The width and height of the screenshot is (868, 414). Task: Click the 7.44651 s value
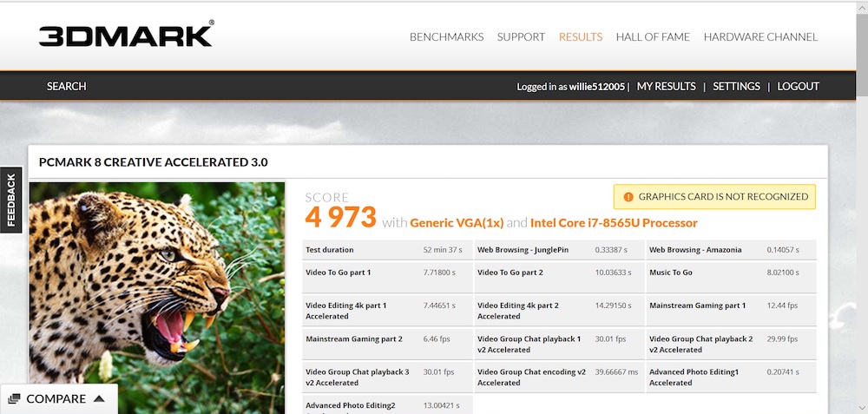click(439, 306)
